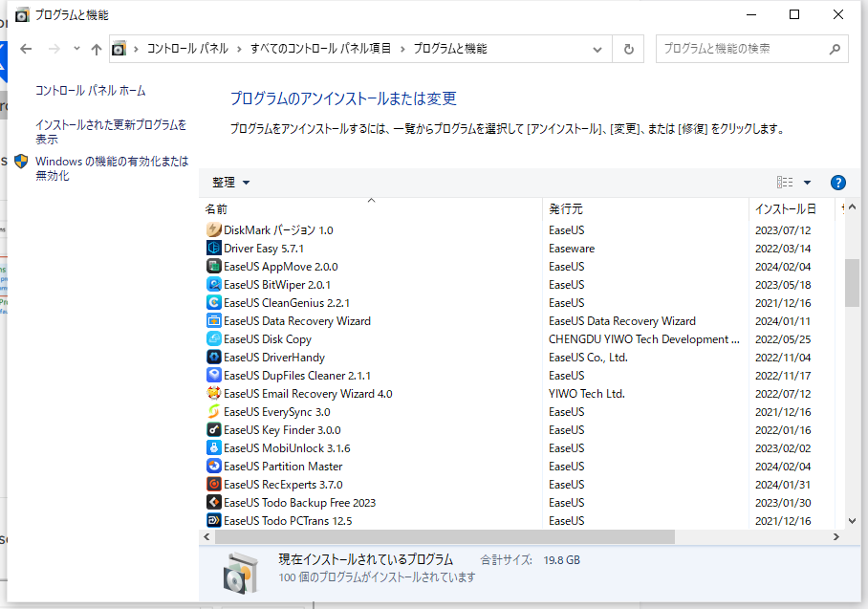Click the refresh button next to the address bar
Image resolution: width=868 pixels, height=609 pixels.
[x=629, y=49]
